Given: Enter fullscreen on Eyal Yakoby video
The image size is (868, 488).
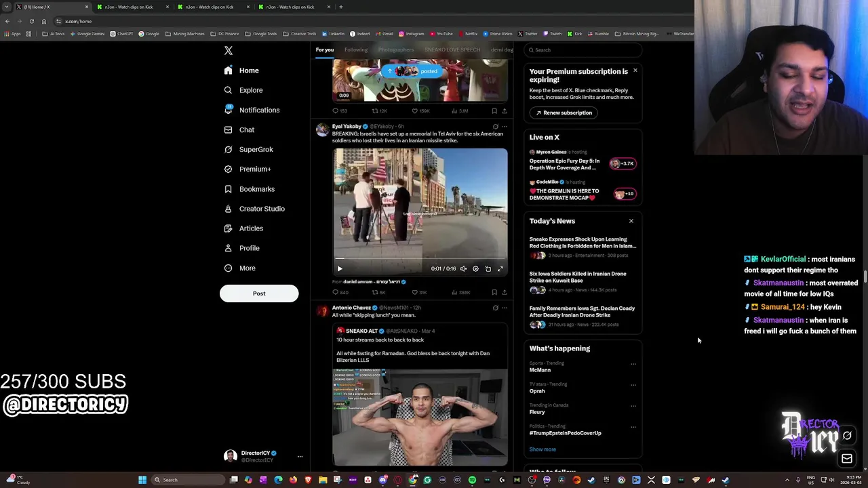Looking at the screenshot, I should (500, 269).
